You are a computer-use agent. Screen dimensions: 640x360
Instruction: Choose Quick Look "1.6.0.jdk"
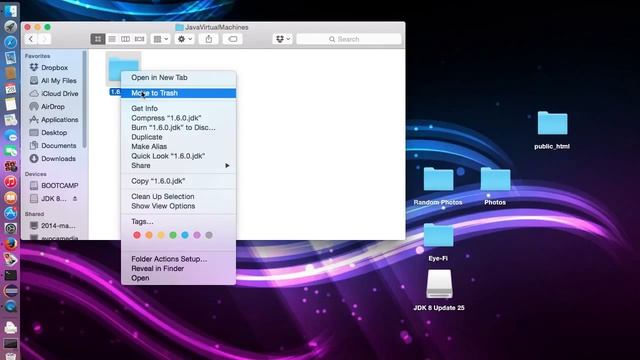[178, 156]
